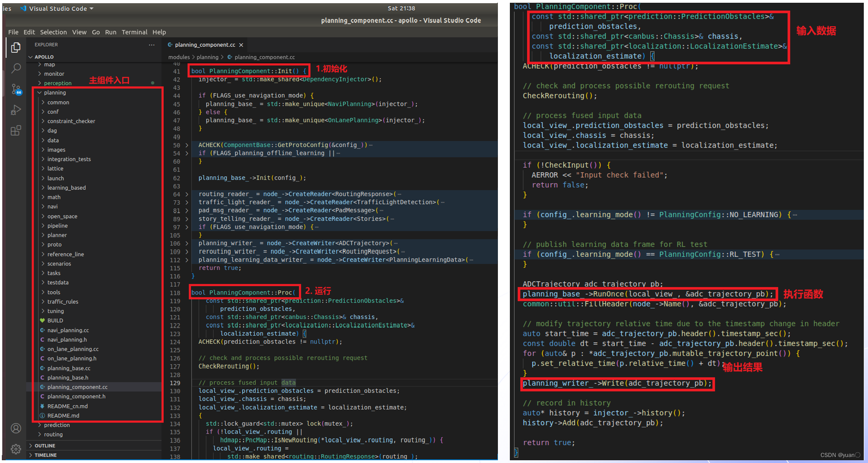The height and width of the screenshot is (463, 868).
Task: Open the Accounts icon
Action: (16, 428)
